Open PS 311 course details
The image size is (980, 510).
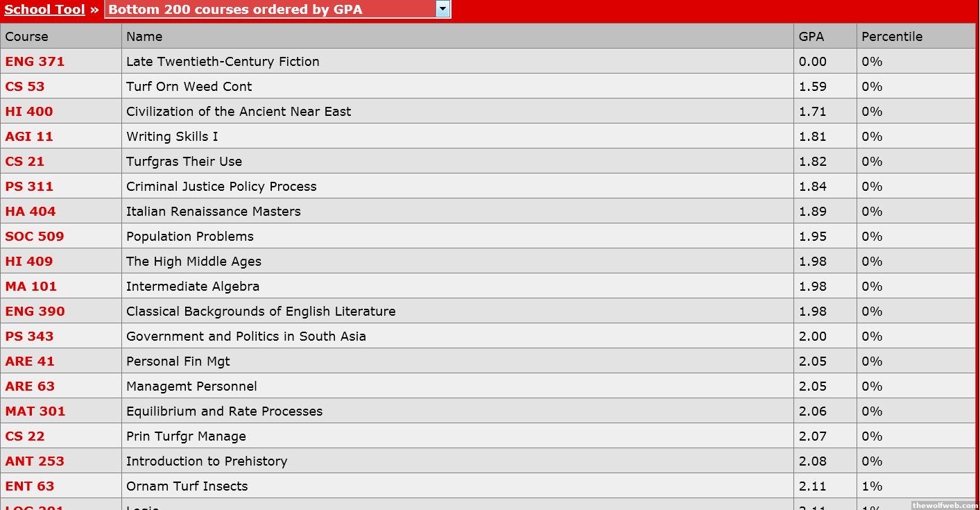click(29, 186)
